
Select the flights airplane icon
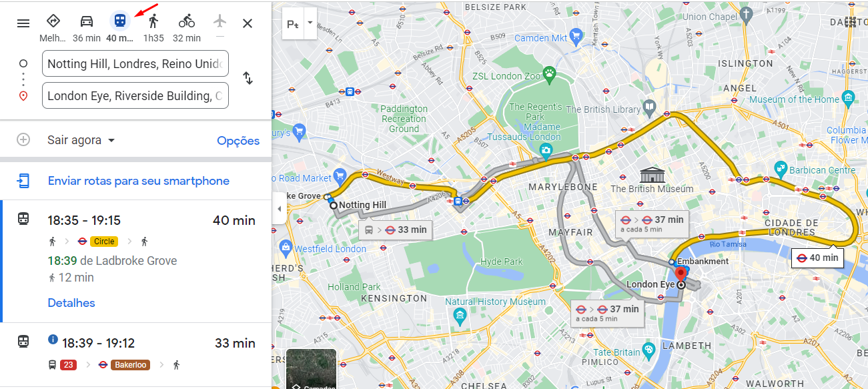(x=220, y=21)
